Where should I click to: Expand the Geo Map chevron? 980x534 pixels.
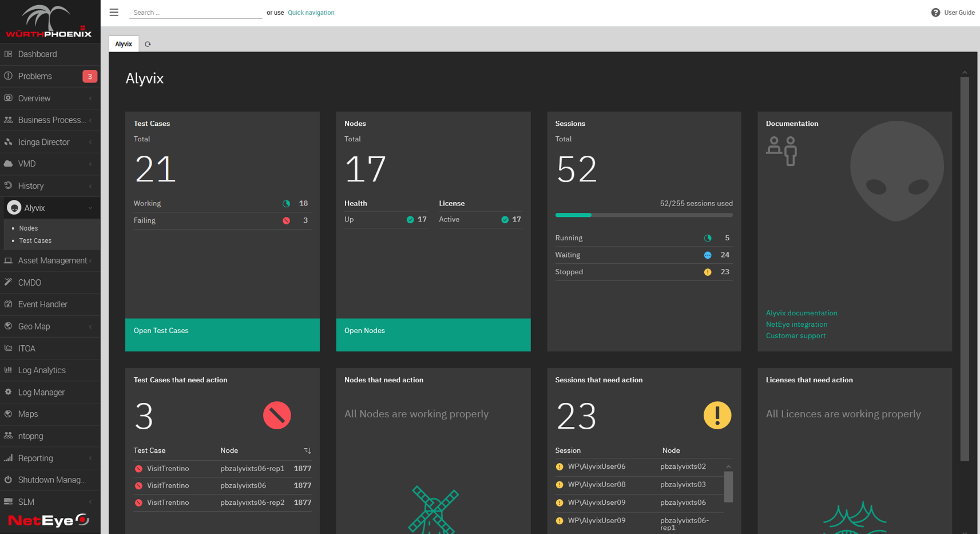(x=90, y=326)
